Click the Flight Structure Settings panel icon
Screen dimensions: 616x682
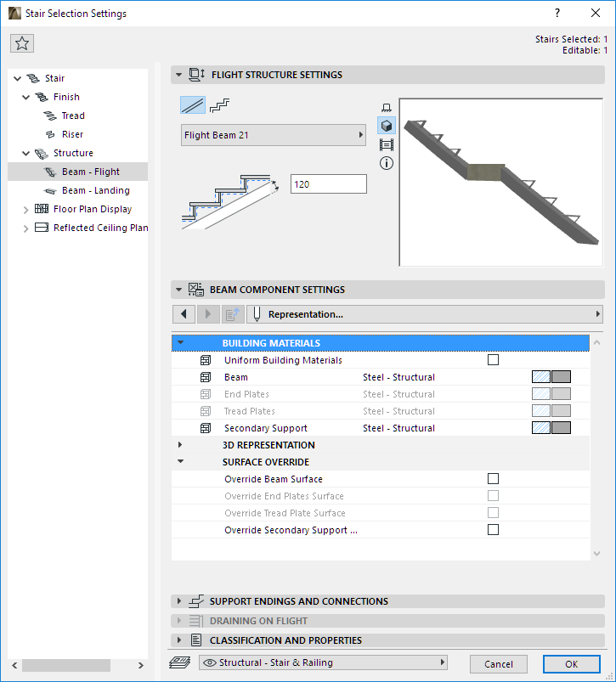[x=196, y=75]
